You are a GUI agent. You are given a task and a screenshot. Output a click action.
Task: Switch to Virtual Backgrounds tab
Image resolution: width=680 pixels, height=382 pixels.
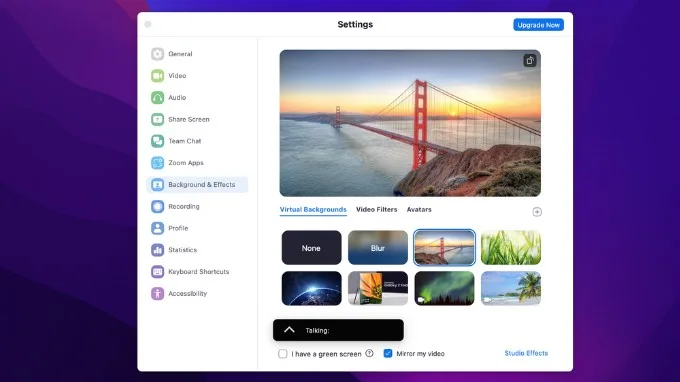(x=313, y=209)
